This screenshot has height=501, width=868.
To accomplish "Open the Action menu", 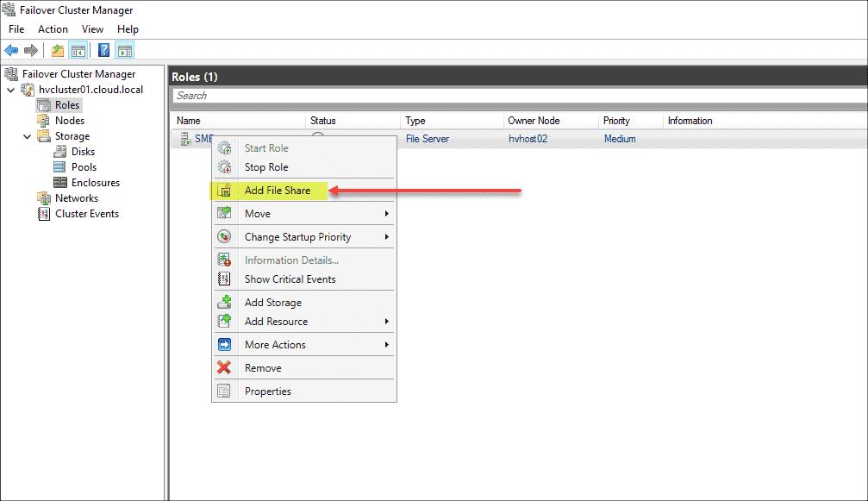I will coord(53,28).
